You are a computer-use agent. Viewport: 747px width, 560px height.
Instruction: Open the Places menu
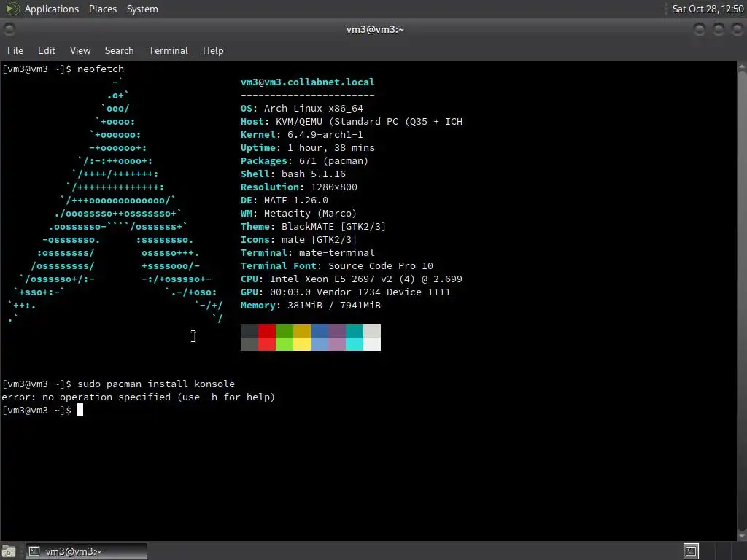pos(102,9)
